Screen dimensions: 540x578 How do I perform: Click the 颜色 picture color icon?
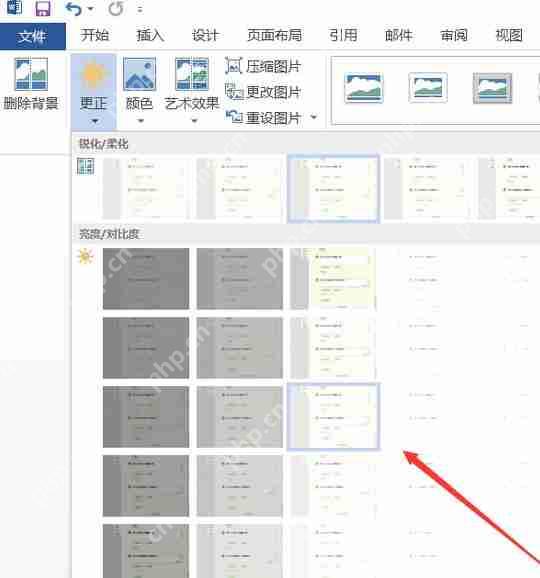(139, 74)
